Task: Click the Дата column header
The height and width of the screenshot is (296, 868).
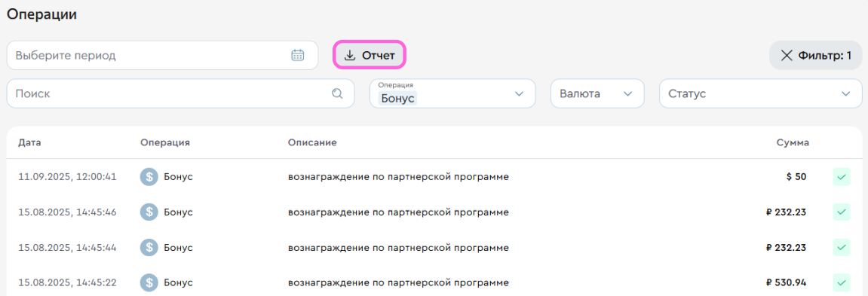Action: [x=29, y=143]
